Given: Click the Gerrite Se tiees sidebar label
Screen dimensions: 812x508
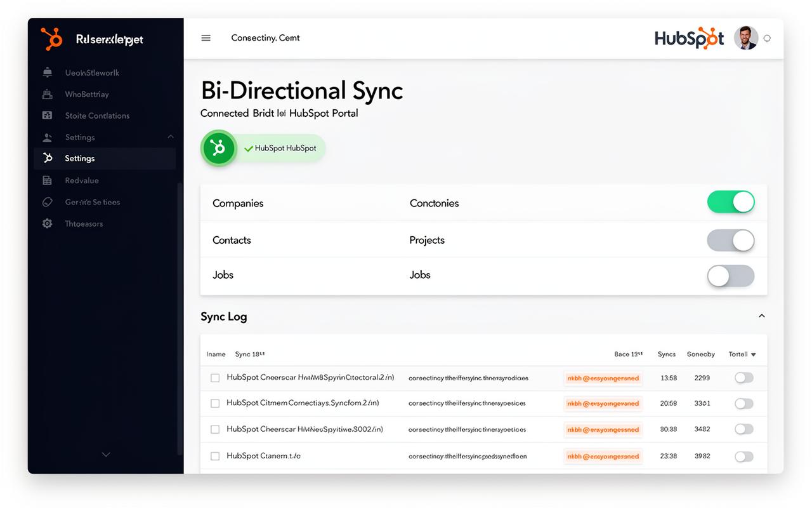Looking at the screenshot, I should [93, 202].
